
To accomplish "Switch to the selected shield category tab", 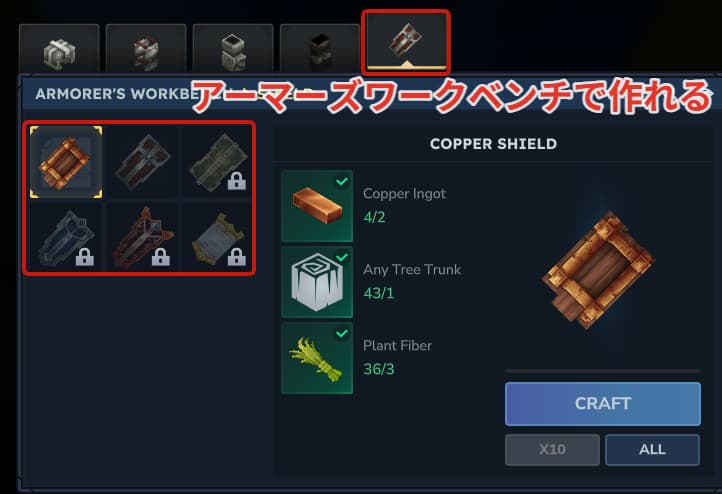I will [406, 42].
